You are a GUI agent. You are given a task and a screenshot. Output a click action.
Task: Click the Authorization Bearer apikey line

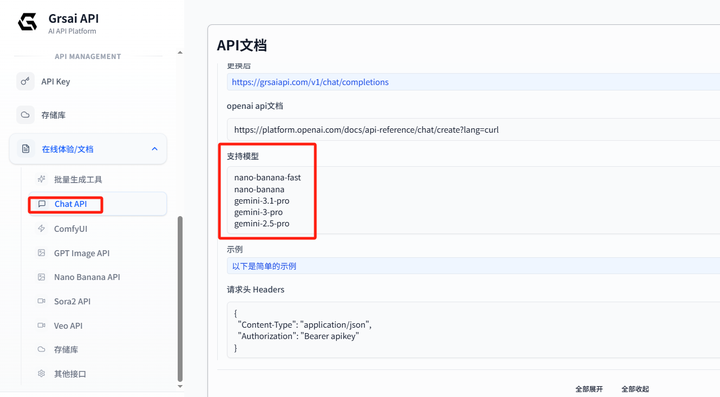(298, 336)
